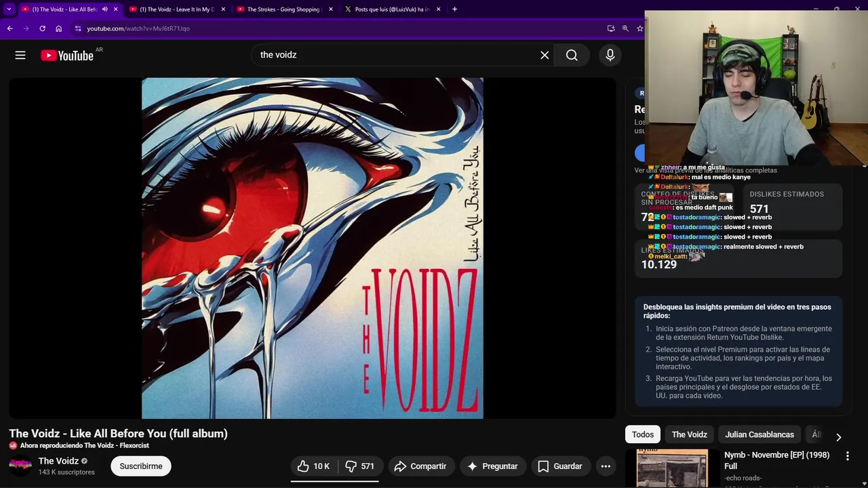The width and height of the screenshot is (868, 488).
Task: Switch to The Strokes Going Shopping tab
Action: [285, 9]
